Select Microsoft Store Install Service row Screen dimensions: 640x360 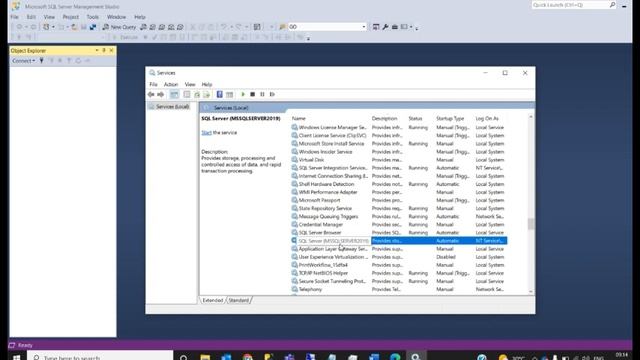(399, 144)
